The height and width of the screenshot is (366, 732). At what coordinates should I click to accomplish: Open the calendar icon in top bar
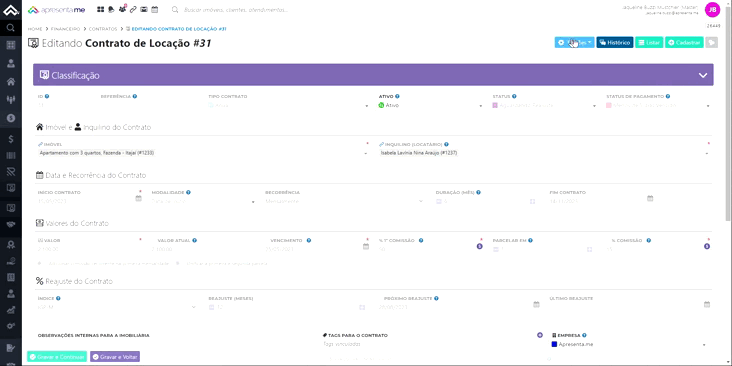coord(155,9)
